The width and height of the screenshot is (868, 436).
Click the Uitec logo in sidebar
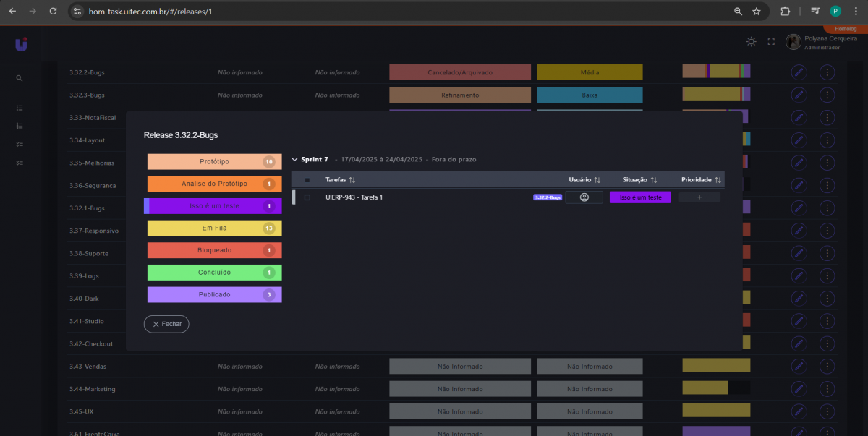(21, 45)
